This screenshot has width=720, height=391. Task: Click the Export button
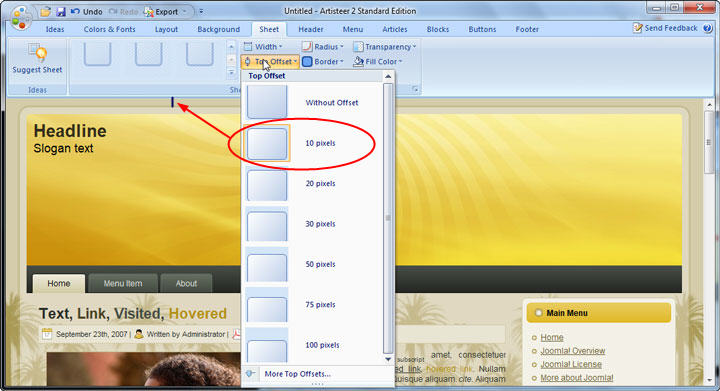click(161, 11)
